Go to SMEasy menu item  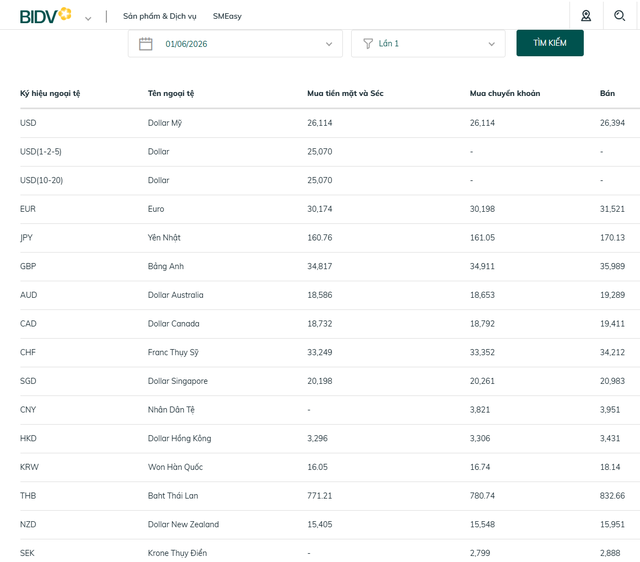point(227,16)
